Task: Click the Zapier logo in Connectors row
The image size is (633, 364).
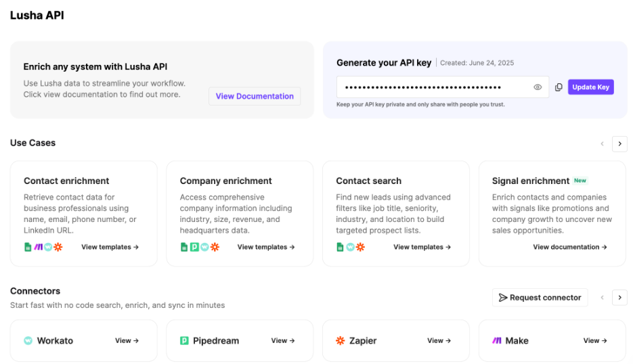Action: 341,340
